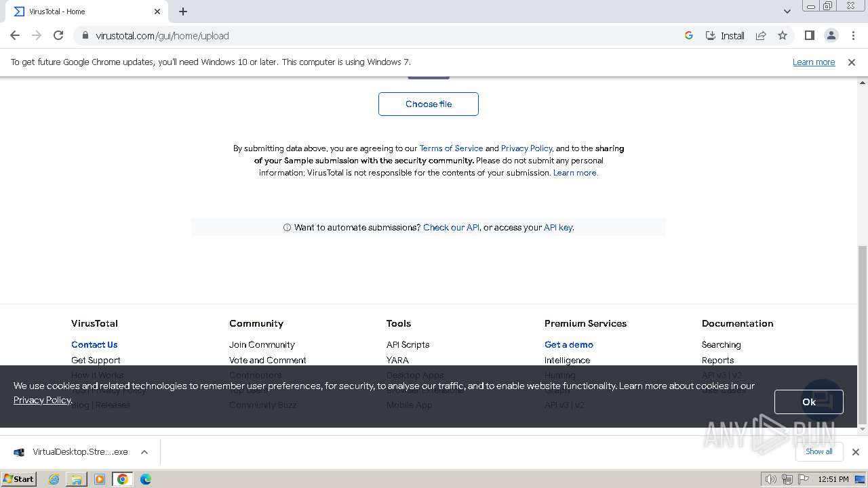
Task: View site information via the lock icon
Action: [85, 35]
